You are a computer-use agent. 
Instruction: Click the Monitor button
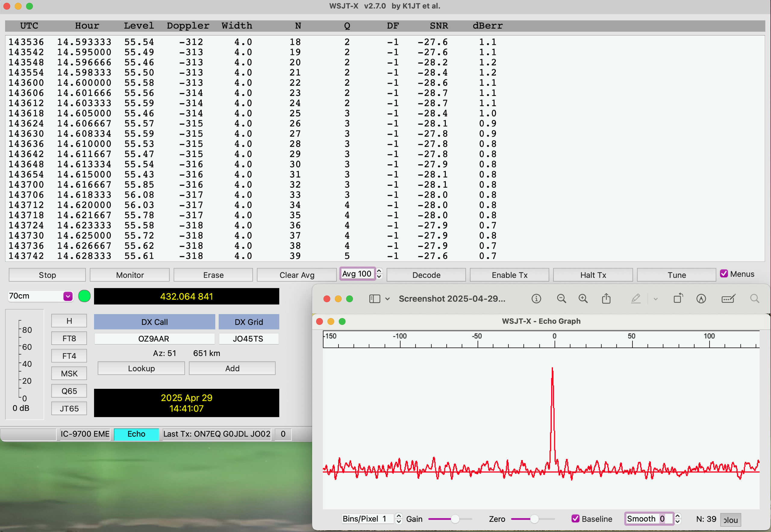130,275
